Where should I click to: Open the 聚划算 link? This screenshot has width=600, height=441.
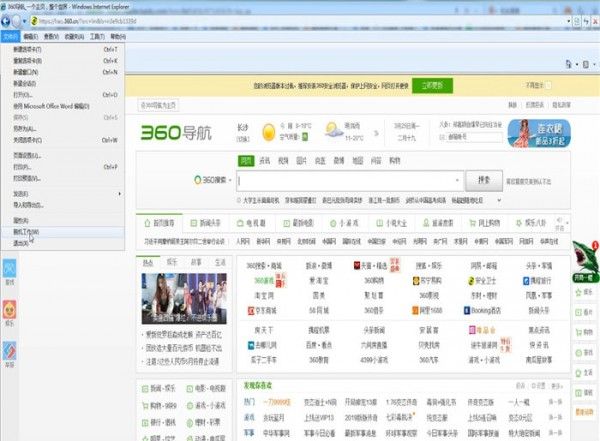click(374, 296)
